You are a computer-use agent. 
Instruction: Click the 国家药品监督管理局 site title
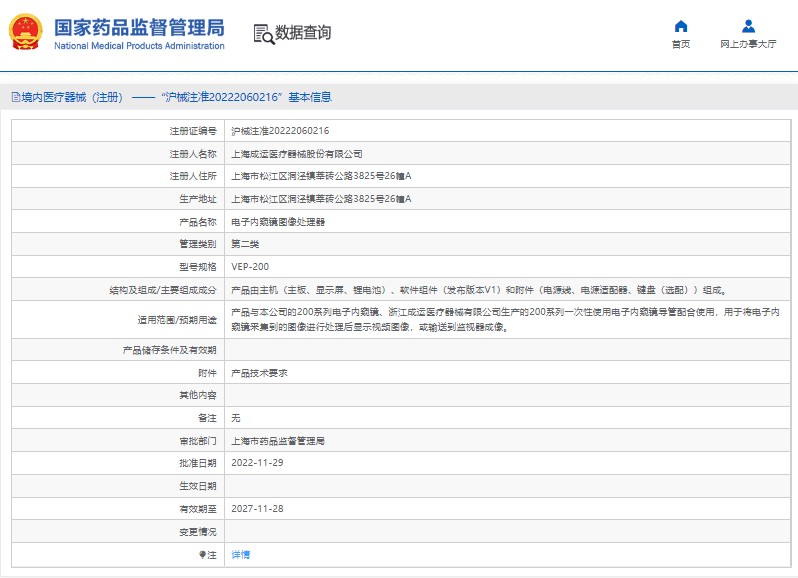click(x=138, y=27)
